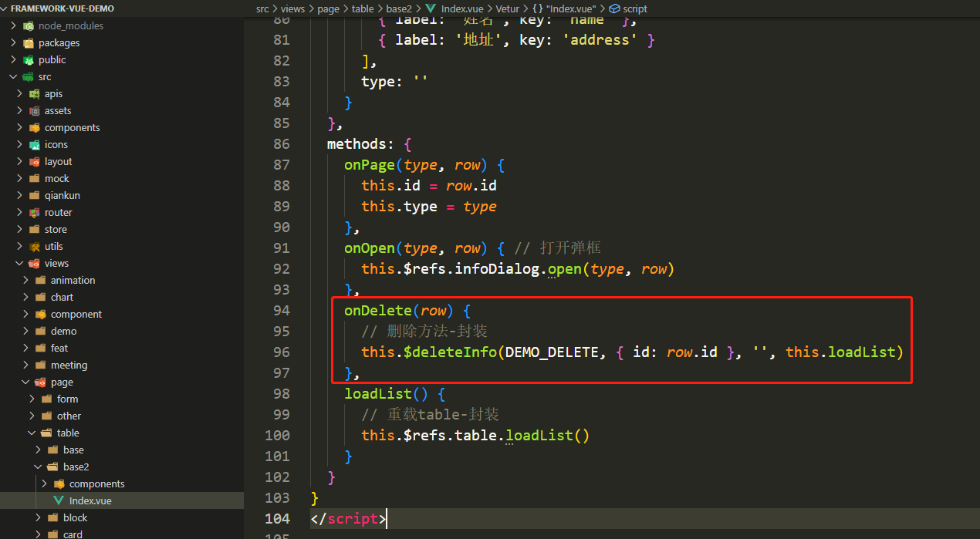The width and height of the screenshot is (980, 539).
Task: Click the page folder icon
Action: 41,382
